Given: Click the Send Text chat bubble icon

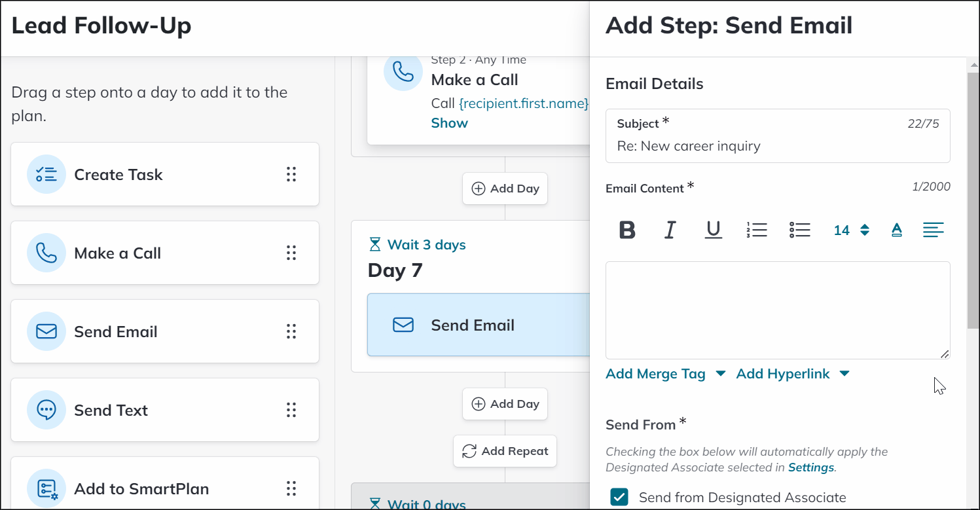Looking at the screenshot, I should 46,410.
